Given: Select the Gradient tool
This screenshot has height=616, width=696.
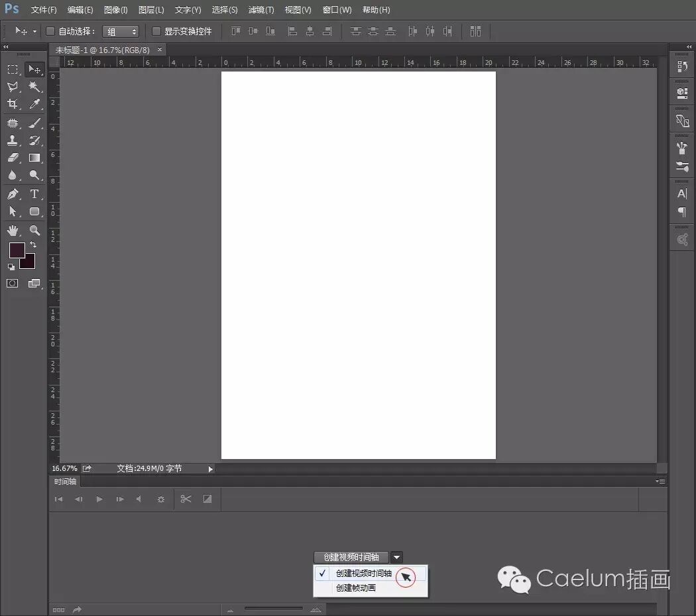Looking at the screenshot, I should point(34,158).
